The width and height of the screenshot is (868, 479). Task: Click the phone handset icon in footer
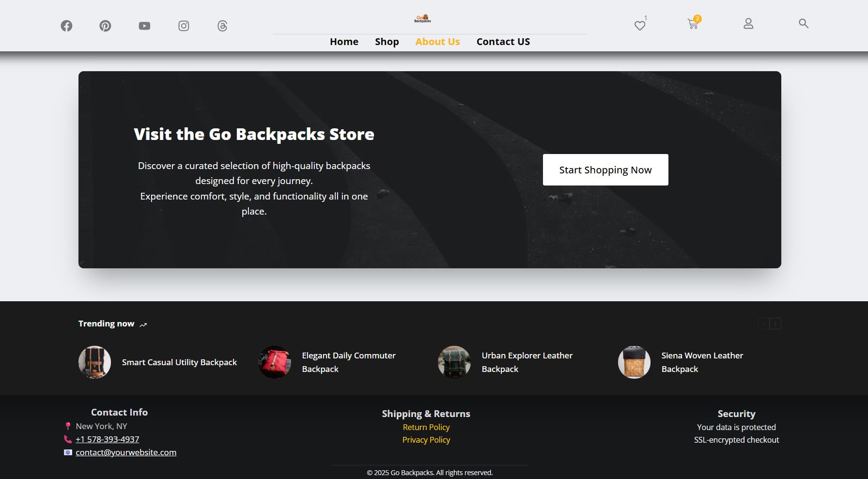point(68,439)
